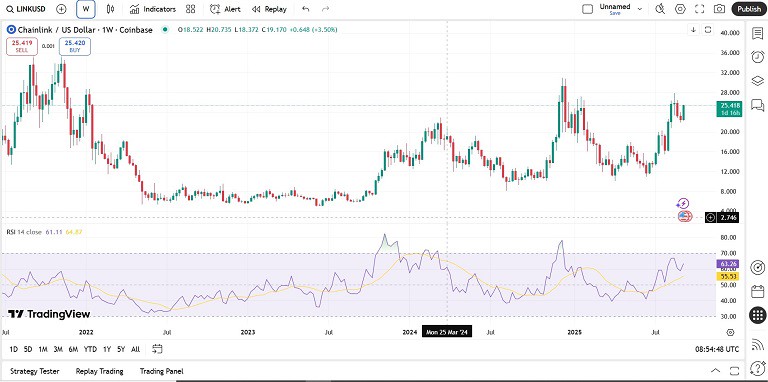Switch chart to fullscreen mode
768x382 pixels.
699,9
